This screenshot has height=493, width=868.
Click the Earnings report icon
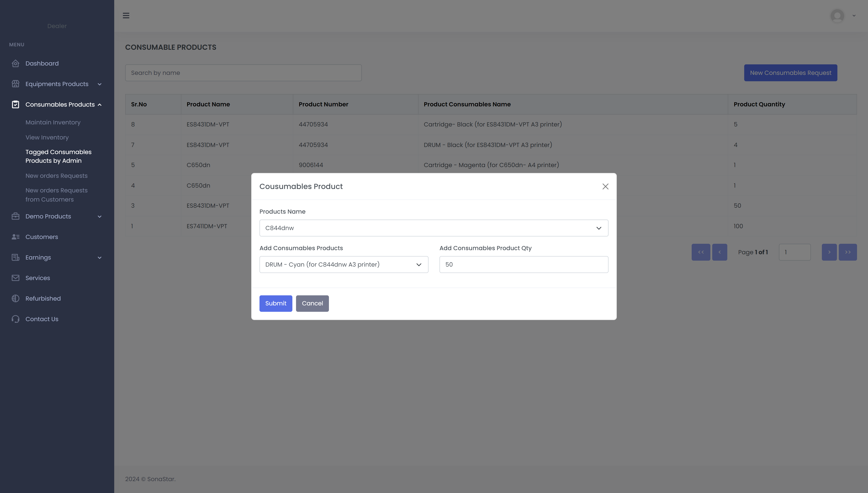[x=15, y=257]
